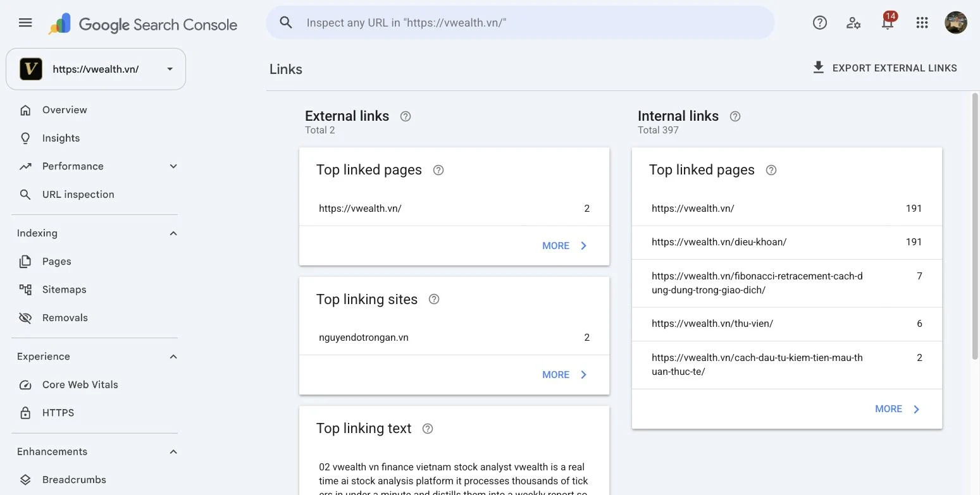980x495 pixels.
Task: Click help icon beside Top linking text
Action: coord(428,429)
